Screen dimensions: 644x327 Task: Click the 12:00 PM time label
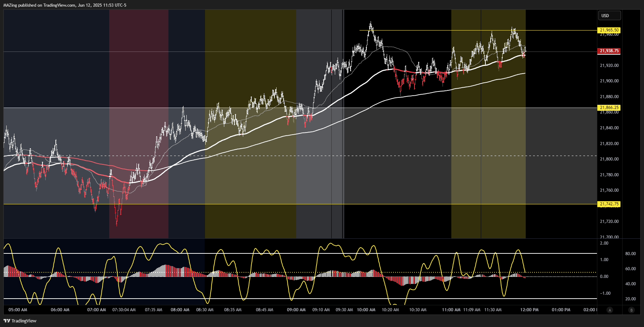[x=529, y=310]
